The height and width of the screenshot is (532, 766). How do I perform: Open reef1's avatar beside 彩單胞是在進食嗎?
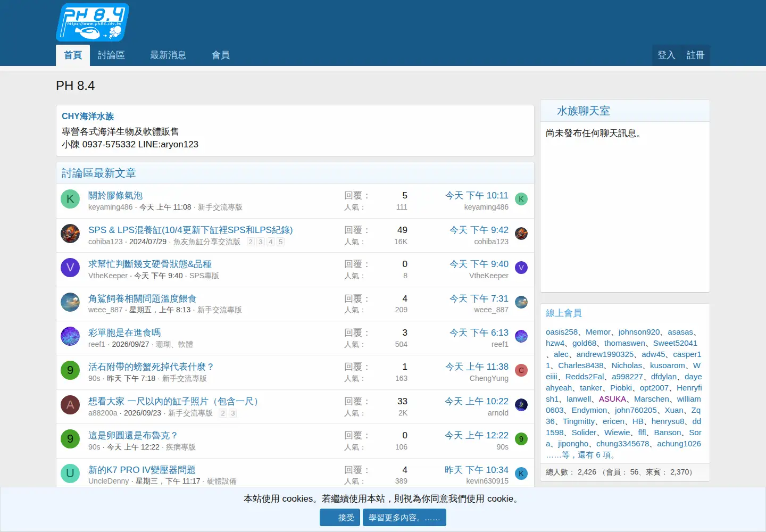pyautogui.click(x=70, y=336)
